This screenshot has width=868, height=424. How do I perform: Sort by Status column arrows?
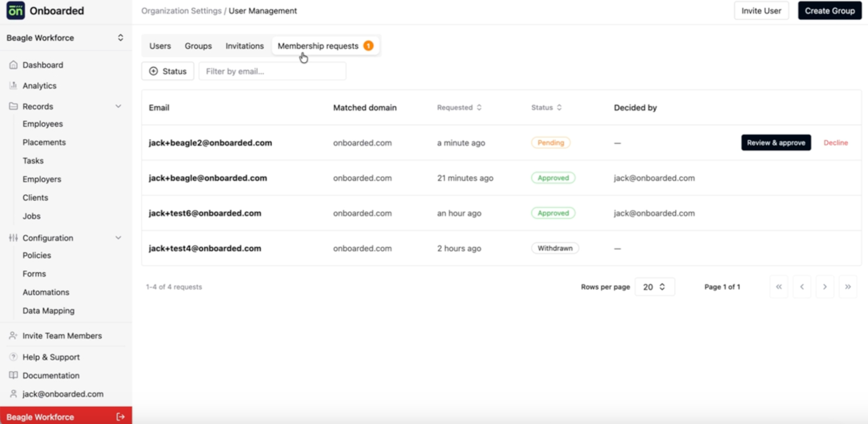pos(559,107)
